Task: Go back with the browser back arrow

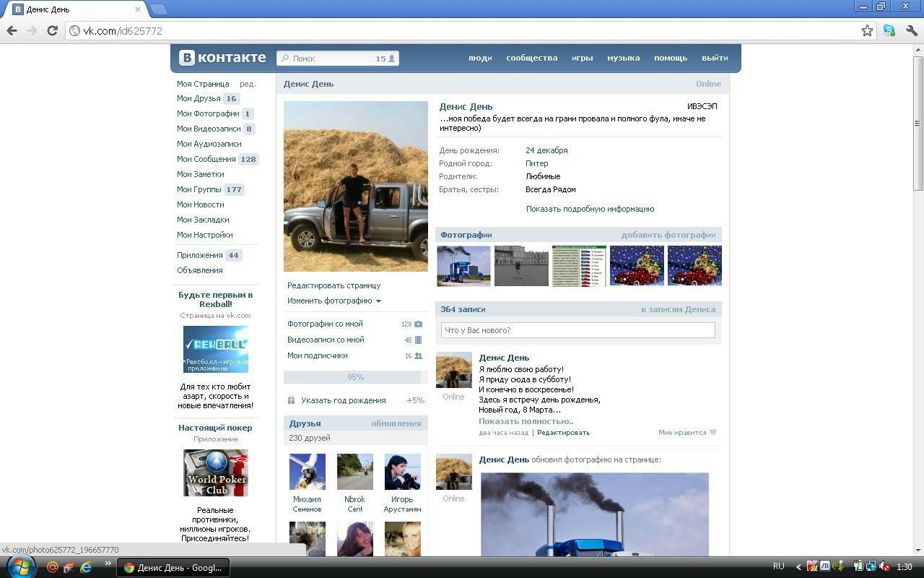Action: [x=12, y=30]
